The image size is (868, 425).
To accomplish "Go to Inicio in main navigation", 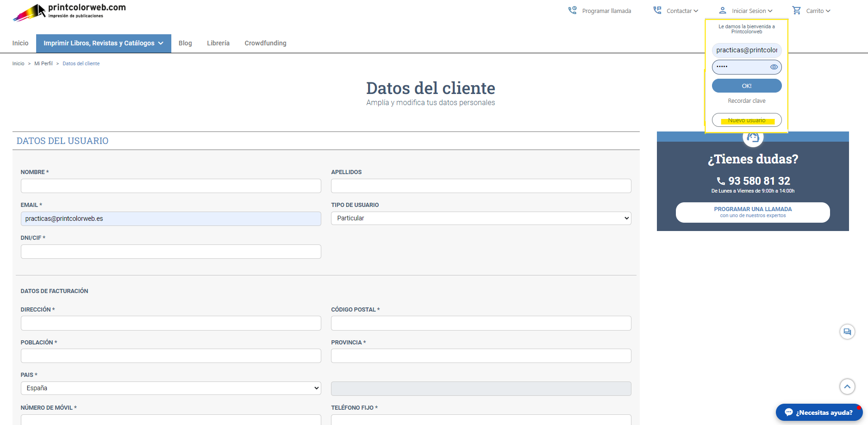I will [x=20, y=43].
